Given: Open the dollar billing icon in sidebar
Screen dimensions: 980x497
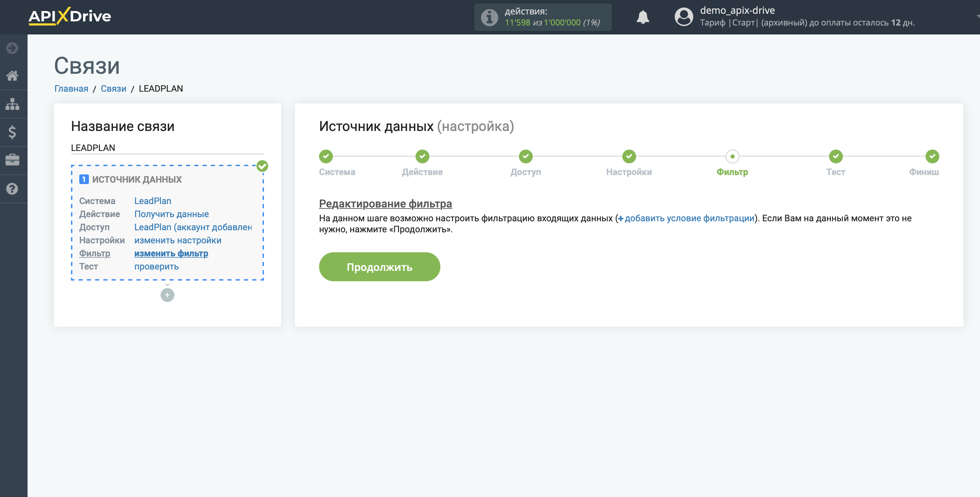Looking at the screenshot, I should (12, 132).
